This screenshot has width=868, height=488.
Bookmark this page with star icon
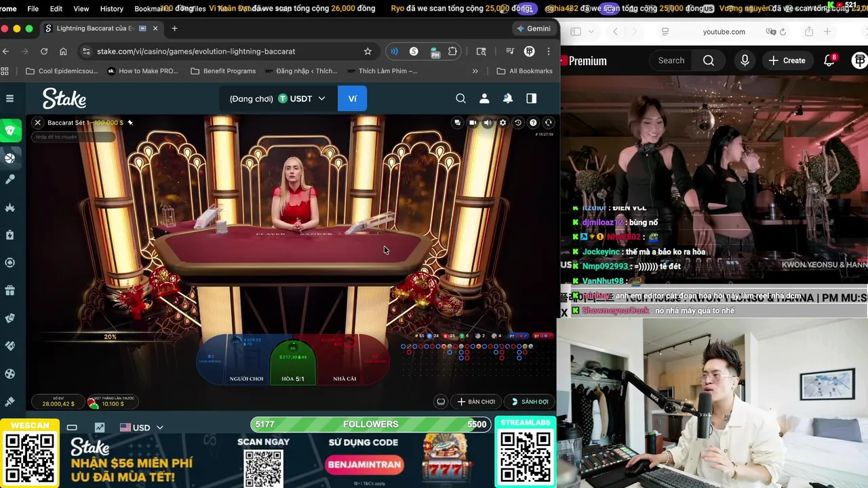coord(368,52)
